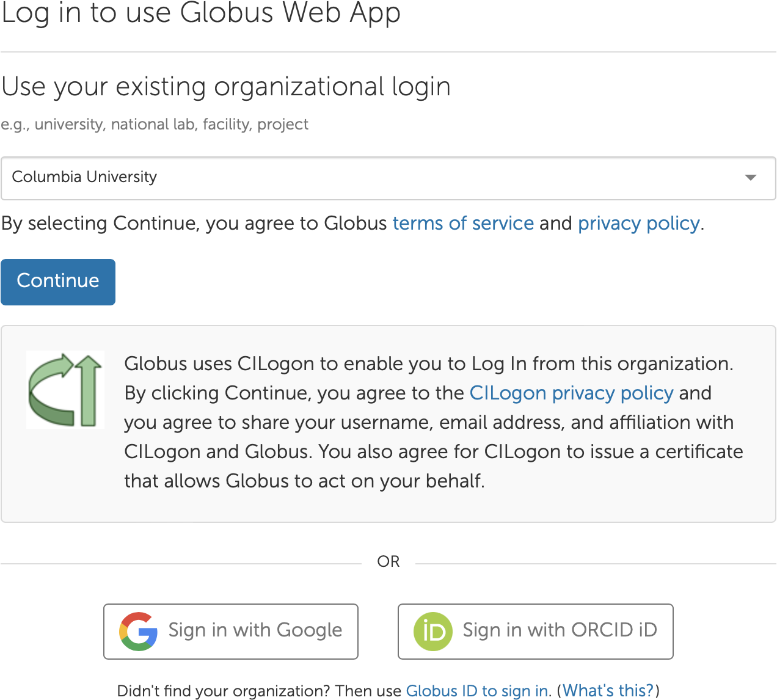777x700 pixels.
Task: Open the What's this? help link
Action: click(608, 691)
